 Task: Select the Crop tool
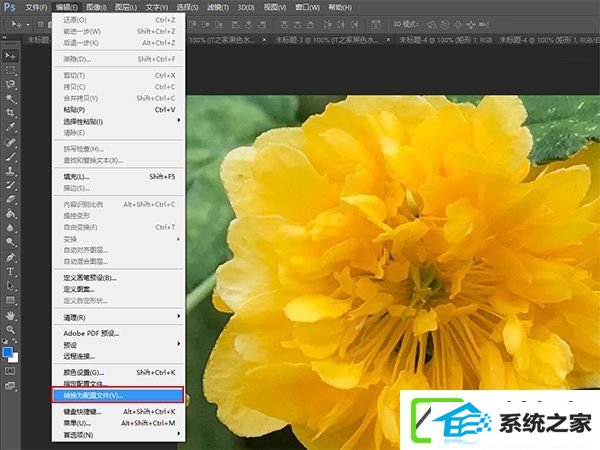click(x=10, y=113)
